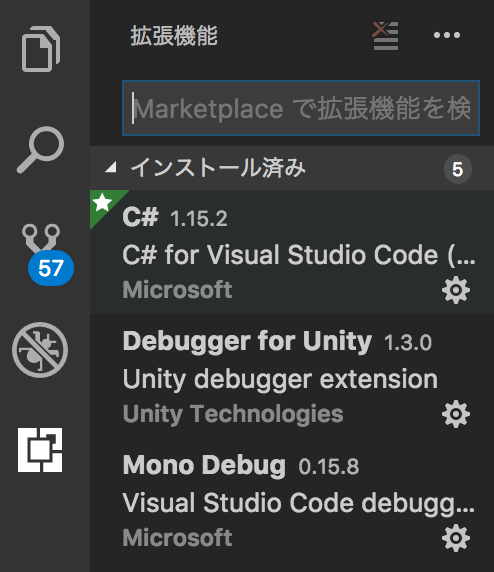Click Microsoft publisher under Mono Debug

177,538
